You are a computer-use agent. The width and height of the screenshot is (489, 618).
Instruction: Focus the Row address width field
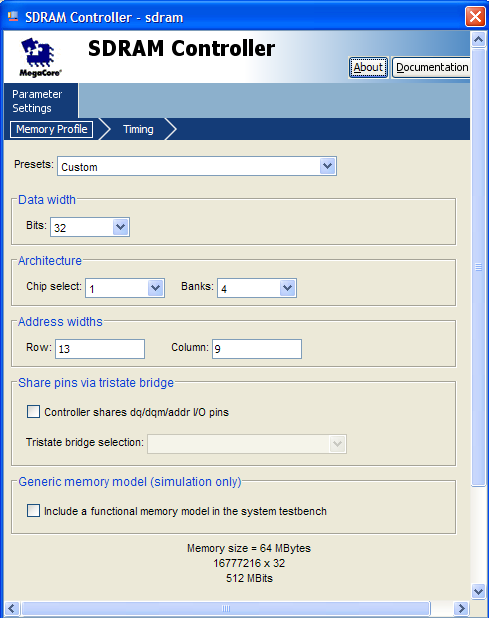click(100, 349)
